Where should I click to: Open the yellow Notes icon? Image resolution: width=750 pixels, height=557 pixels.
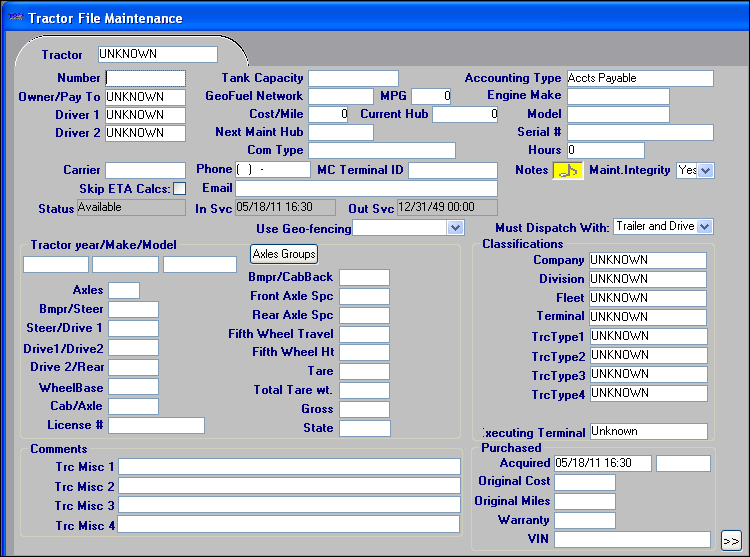click(568, 170)
